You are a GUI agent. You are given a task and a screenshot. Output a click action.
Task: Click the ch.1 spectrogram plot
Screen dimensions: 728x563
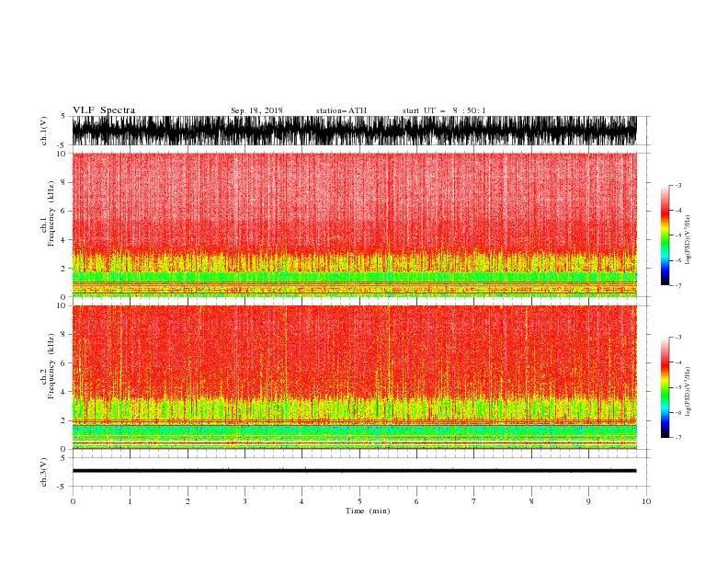354,224
